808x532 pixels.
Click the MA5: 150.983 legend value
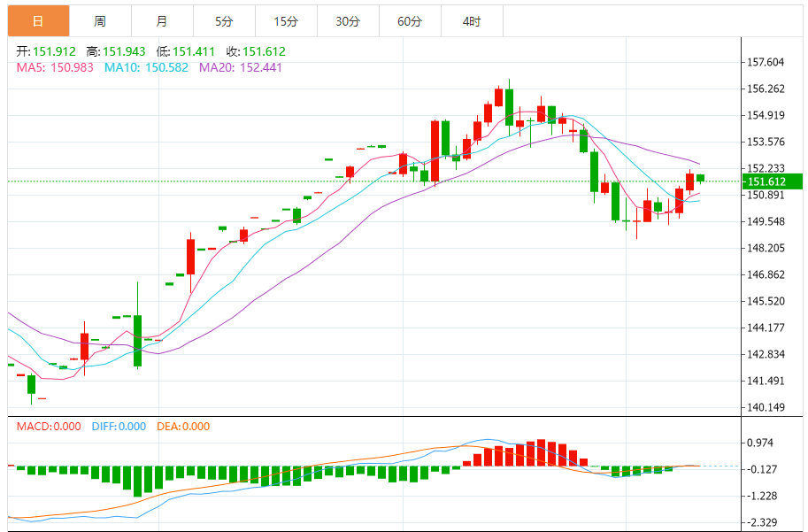pos(55,67)
